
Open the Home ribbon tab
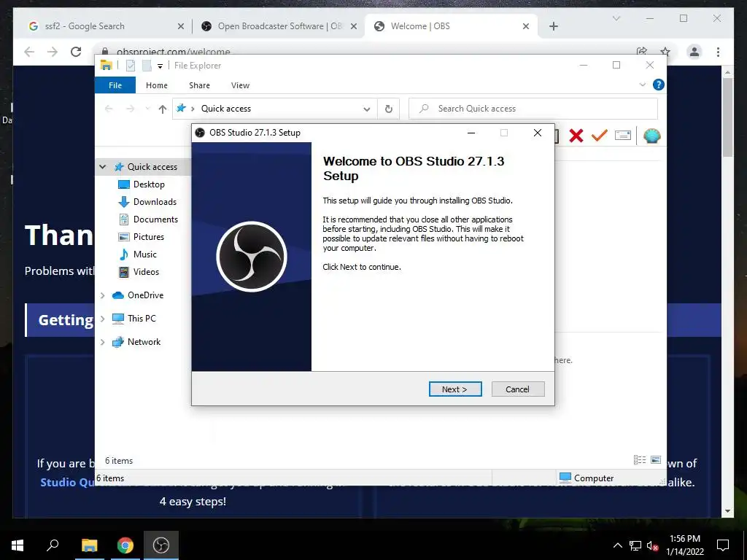tap(156, 85)
